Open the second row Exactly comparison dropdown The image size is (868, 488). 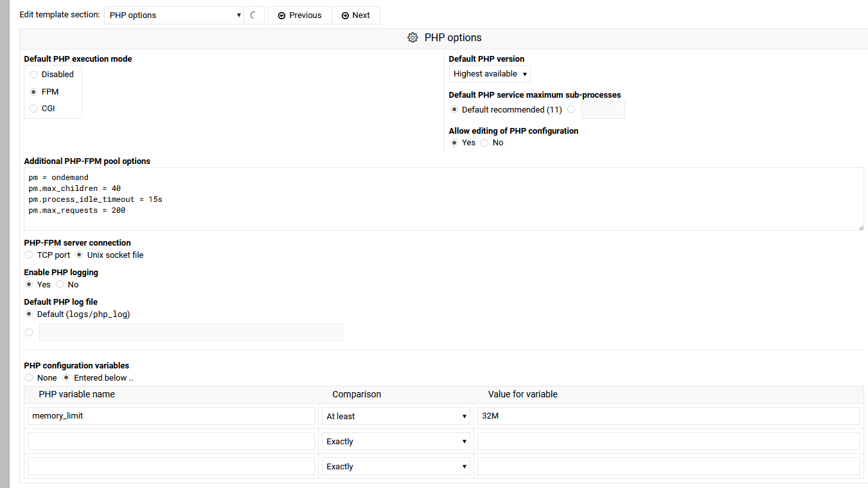[x=396, y=441]
